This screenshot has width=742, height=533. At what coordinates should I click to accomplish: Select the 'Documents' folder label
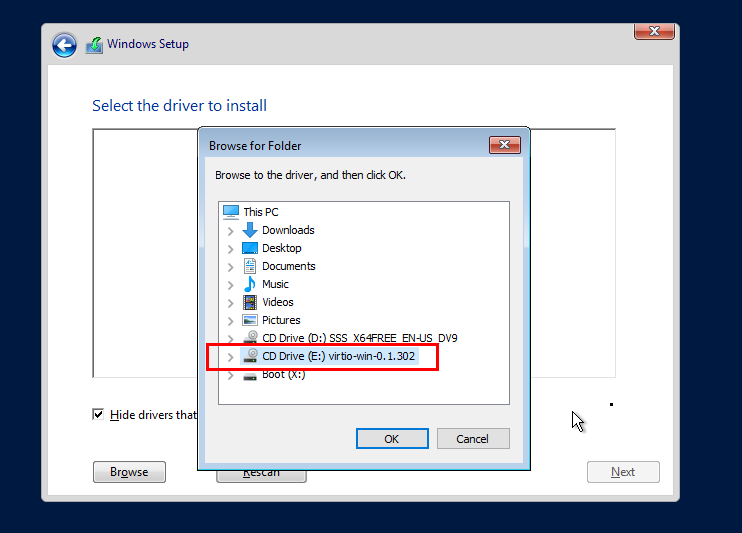click(289, 266)
